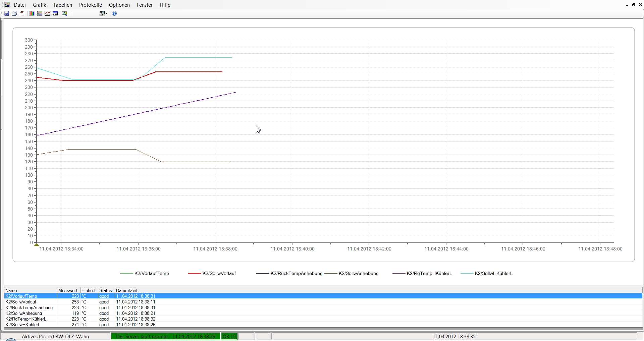The width and height of the screenshot is (644, 341).
Task: Click the brown SollwAnhebung curve in chart
Action: 195,162
